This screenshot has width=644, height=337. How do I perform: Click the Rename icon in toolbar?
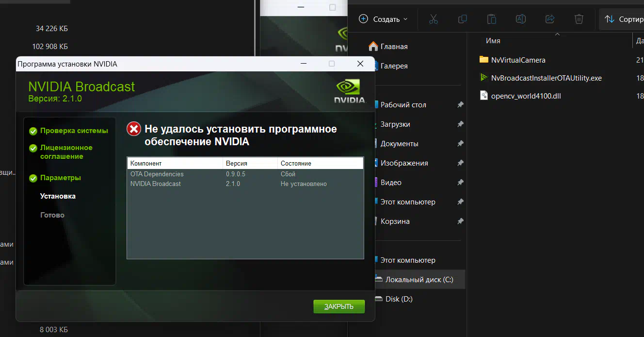(520, 19)
